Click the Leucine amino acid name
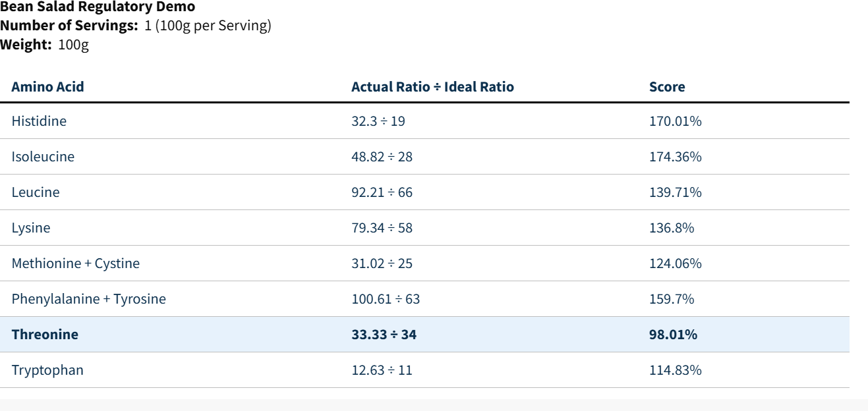 (x=36, y=192)
